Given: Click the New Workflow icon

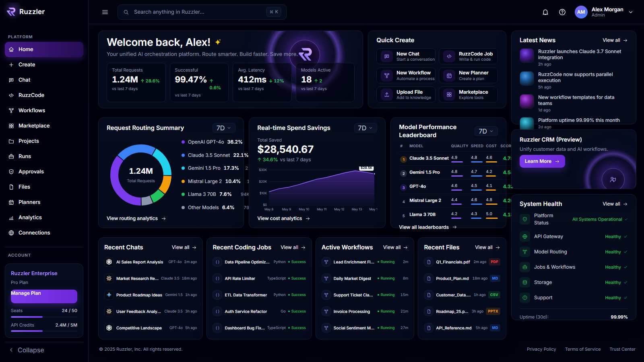Looking at the screenshot, I should pyautogui.click(x=387, y=75).
